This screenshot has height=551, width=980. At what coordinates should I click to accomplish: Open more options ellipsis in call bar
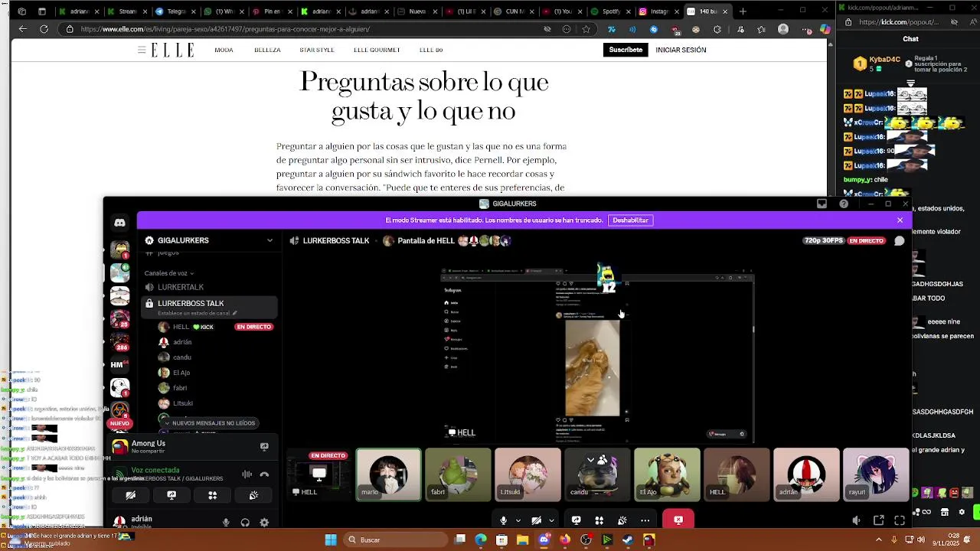(x=645, y=520)
